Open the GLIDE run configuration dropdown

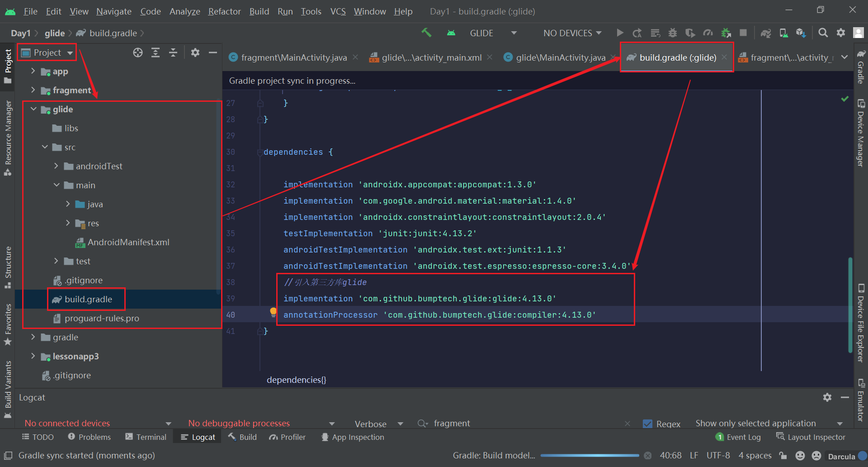[x=493, y=33]
